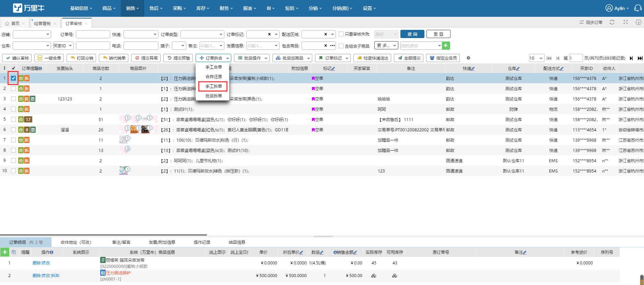This screenshot has height=285, width=644.
Task: Go to previous page icon
Action: (x=558, y=58)
